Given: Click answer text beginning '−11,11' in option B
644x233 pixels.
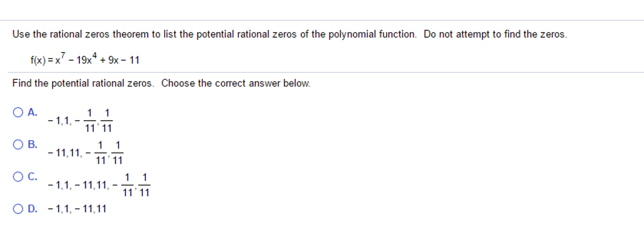Looking at the screenshot, I should pyautogui.click(x=86, y=153).
